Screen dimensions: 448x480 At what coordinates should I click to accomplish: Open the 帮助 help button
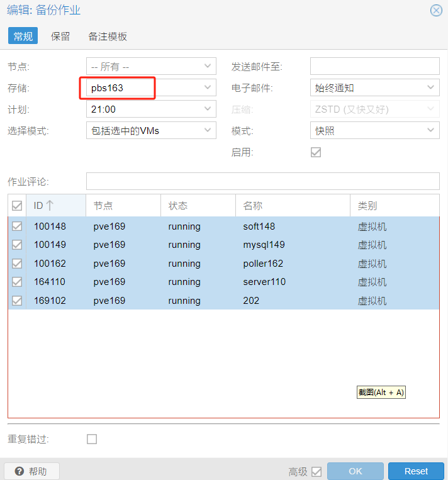point(31,471)
